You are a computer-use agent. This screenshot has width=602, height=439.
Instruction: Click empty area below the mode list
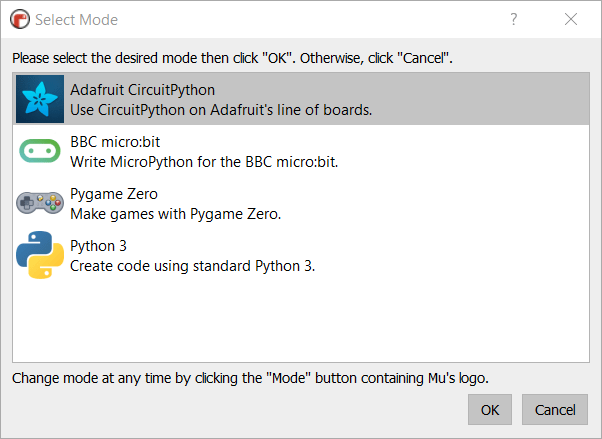click(x=300, y=320)
